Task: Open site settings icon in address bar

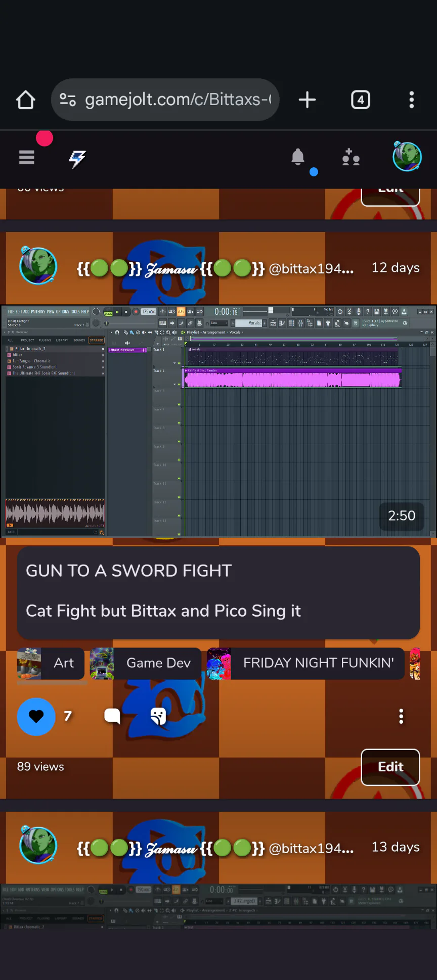Action: tap(68, 100)
